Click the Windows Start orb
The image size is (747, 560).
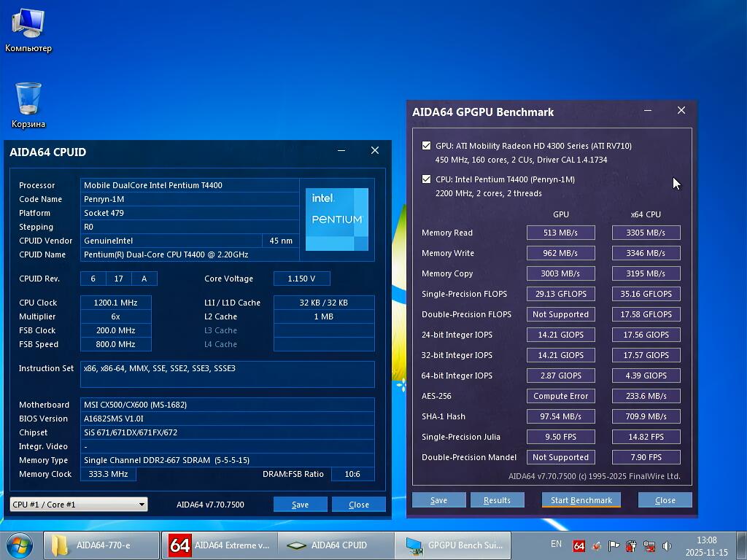pyautogui.click(x=19, y=545)
